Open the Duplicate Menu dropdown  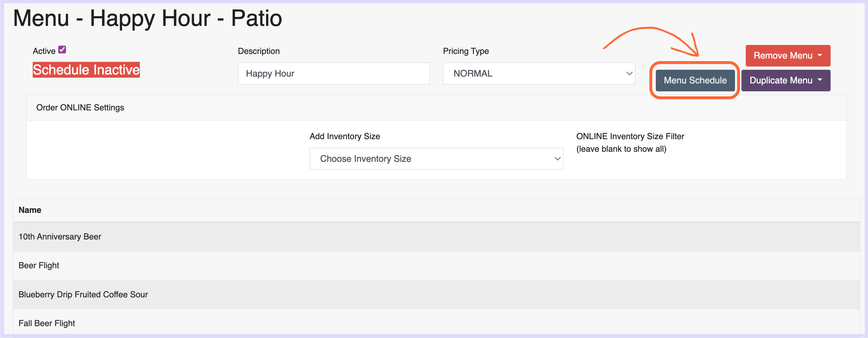pos(786,80)
